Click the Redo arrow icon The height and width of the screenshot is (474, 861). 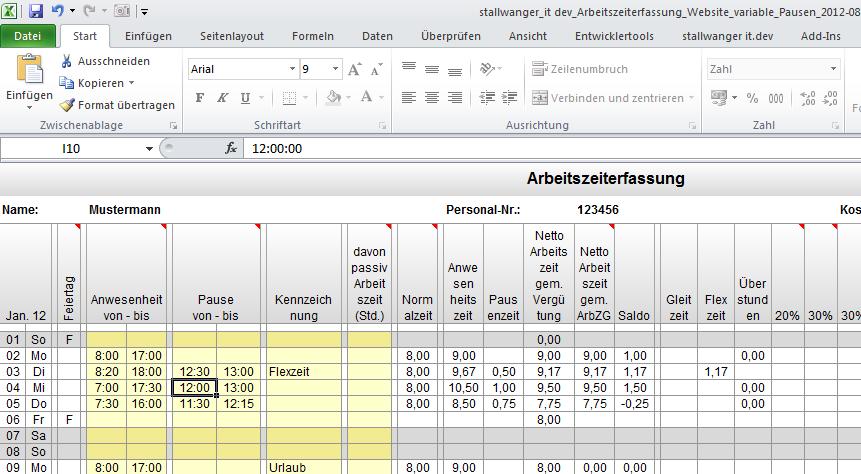(90, 10)
